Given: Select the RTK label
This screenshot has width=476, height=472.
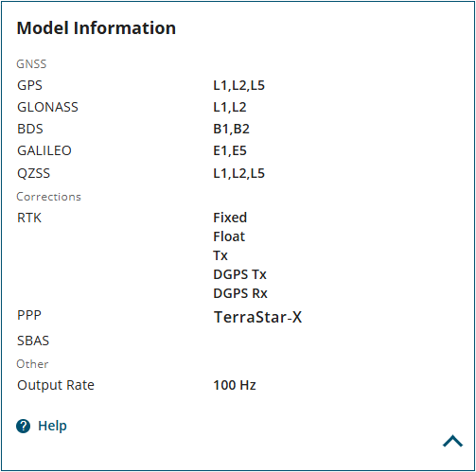Looking at the screenshot, I should (x=29, y=218).
